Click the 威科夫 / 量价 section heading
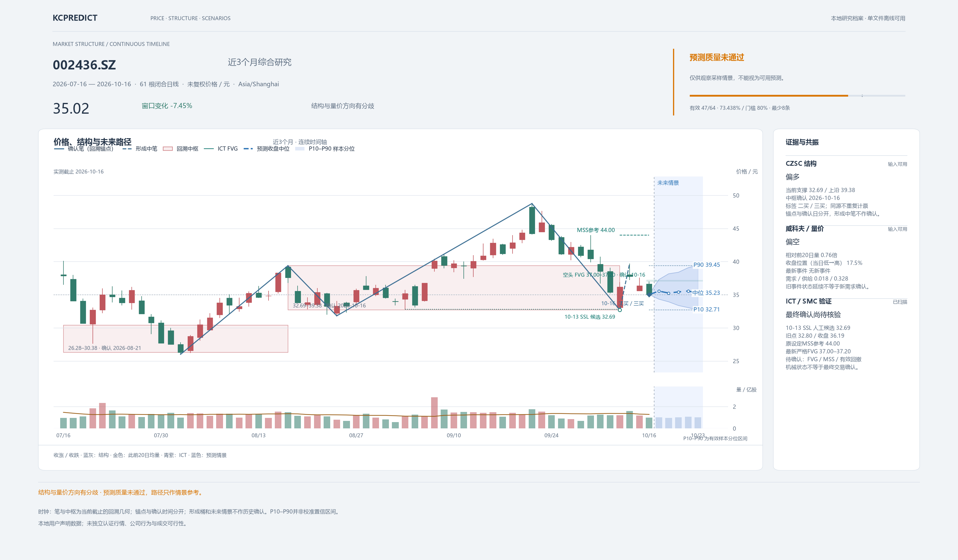958x560 pixels. (x=804, y=228)
